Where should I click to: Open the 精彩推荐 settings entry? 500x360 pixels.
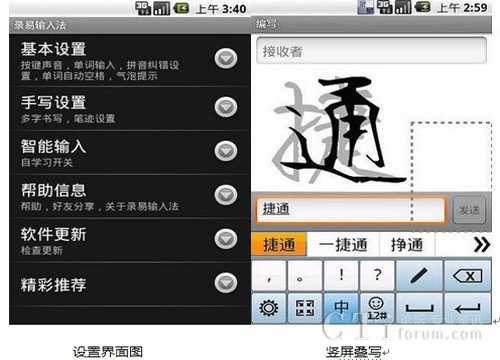pyautogui.click(x=130, y=284)
